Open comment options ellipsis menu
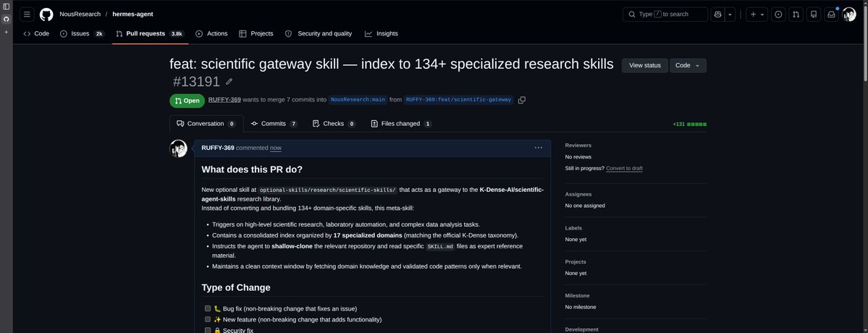Viewport: 868px width, 333px height. [538, 148]
